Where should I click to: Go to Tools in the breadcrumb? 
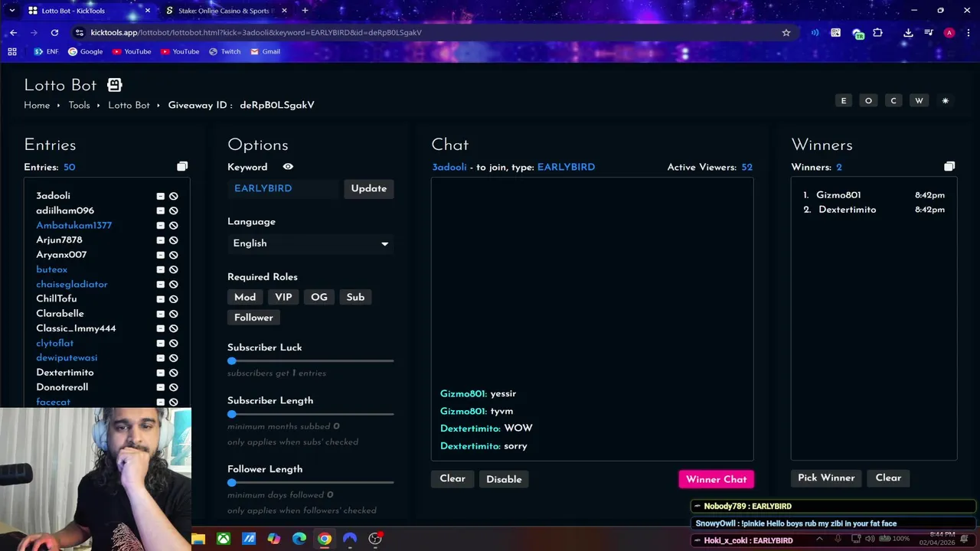pyautogui.click(x=79, y=106)
